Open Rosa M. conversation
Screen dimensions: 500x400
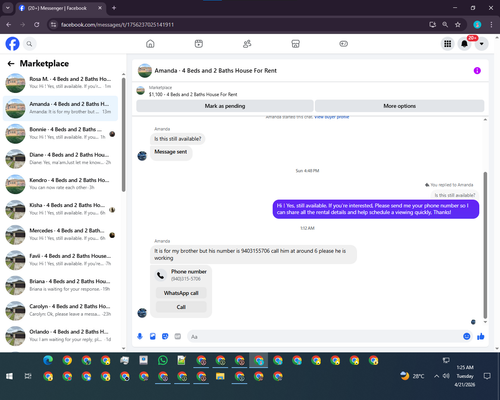click(60, 83)
